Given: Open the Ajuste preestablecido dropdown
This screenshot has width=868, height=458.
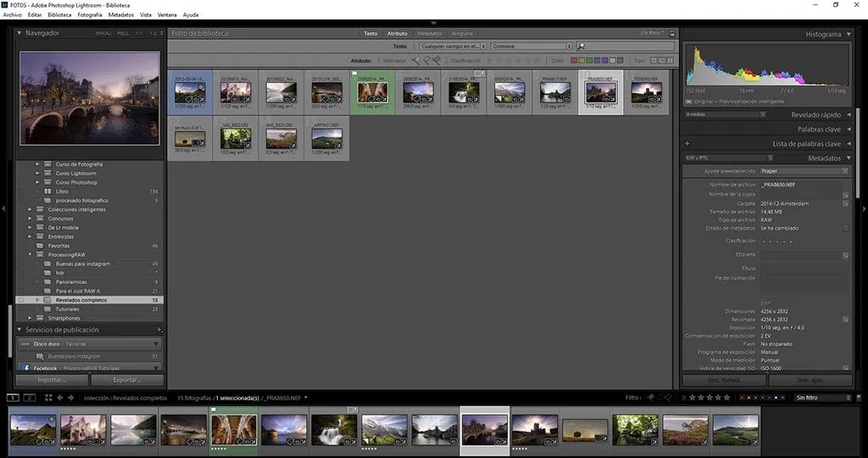Looking at the screenshot, I should (x=804, y=170).
